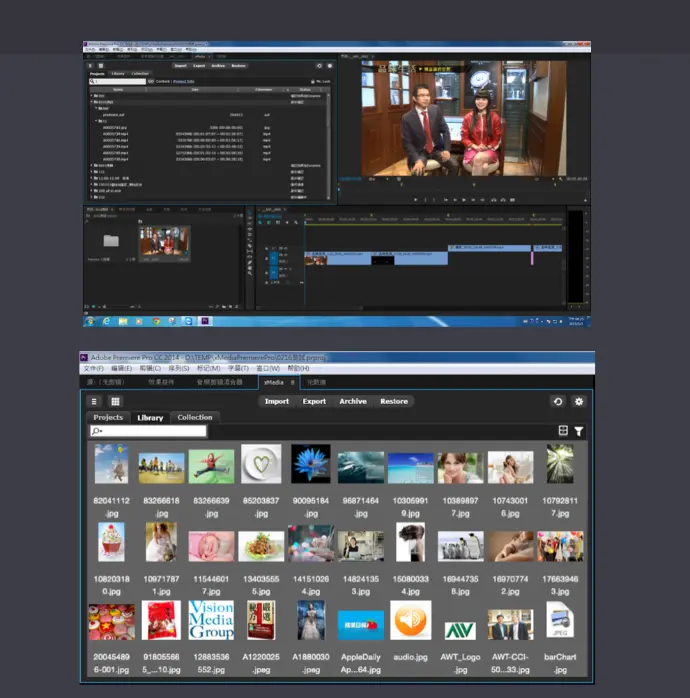690x698 pixels.
Task: Click the layout grid icon beside filter
Action: (563, 431)
